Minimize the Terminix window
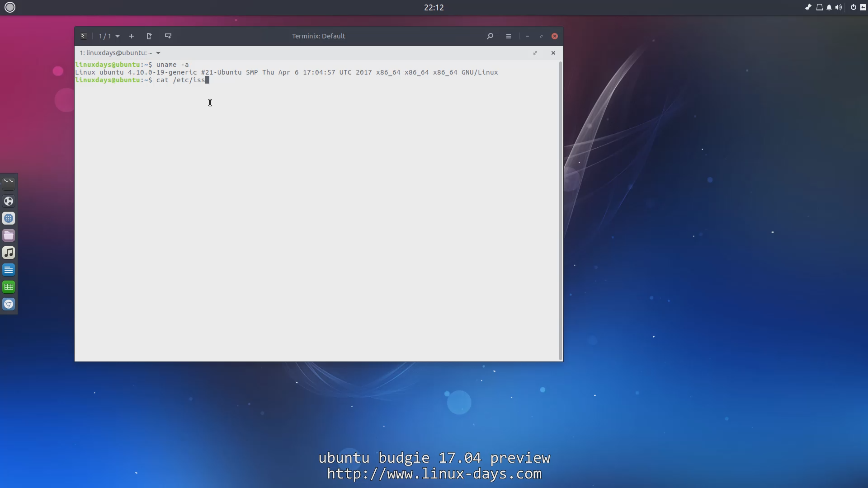Viewport: 868px width, 488px height. (528, 36)
